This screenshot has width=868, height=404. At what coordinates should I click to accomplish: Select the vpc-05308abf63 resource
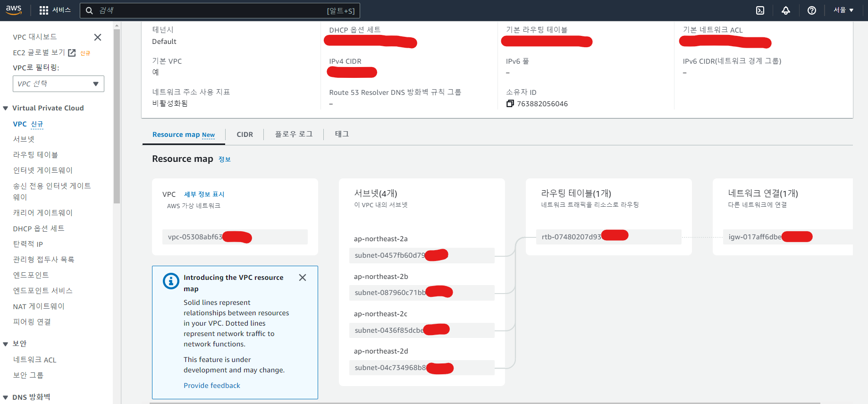(235, 237)
